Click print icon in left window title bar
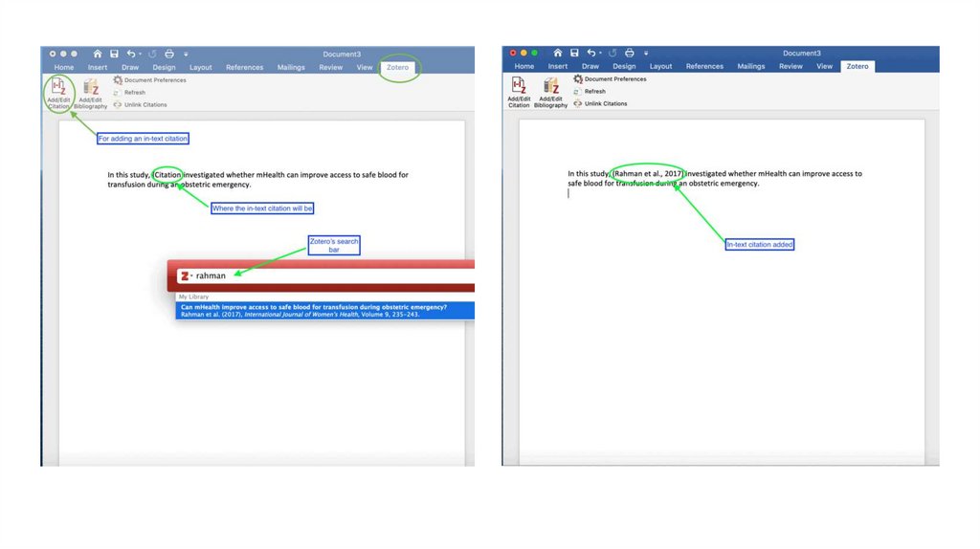 point(169,54)
